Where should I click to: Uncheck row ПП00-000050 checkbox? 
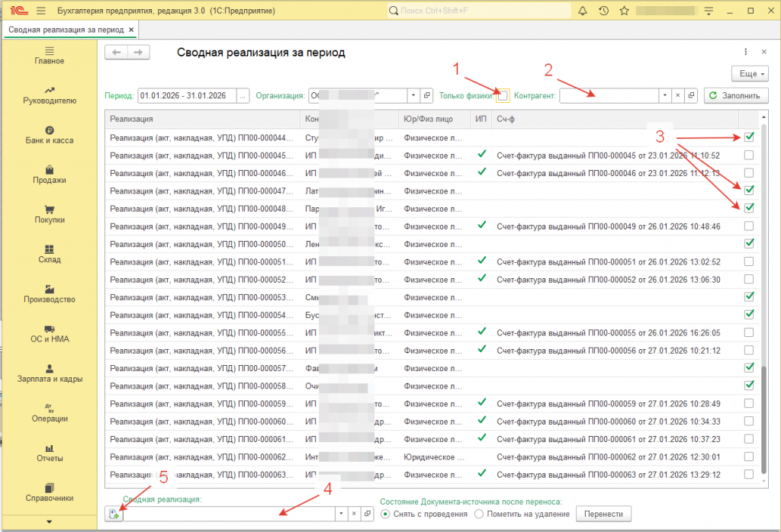[749, 244]
